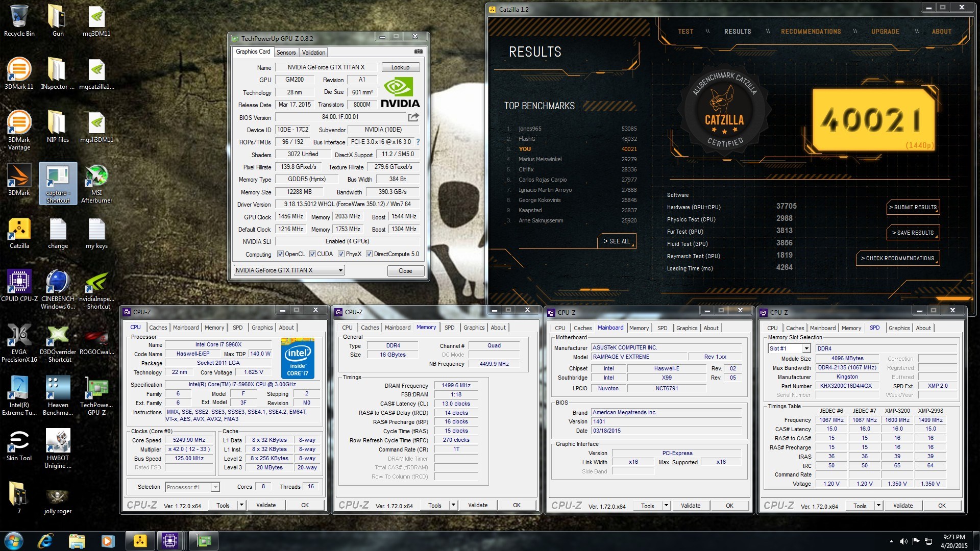Launch HWBOT Unigine desktop icon

[58, 448]
